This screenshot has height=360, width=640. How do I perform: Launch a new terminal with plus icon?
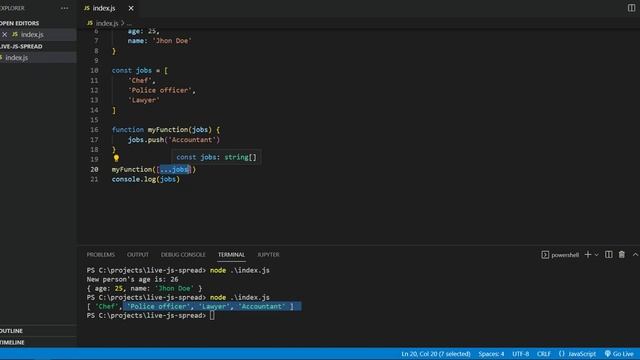click(587, 255)
